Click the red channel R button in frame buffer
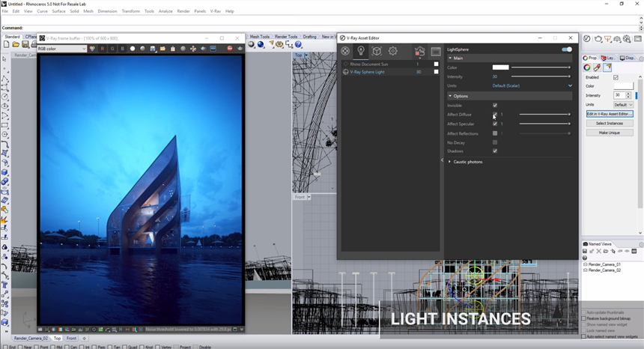This screenshot has width=644, height=349. (102, 49)
